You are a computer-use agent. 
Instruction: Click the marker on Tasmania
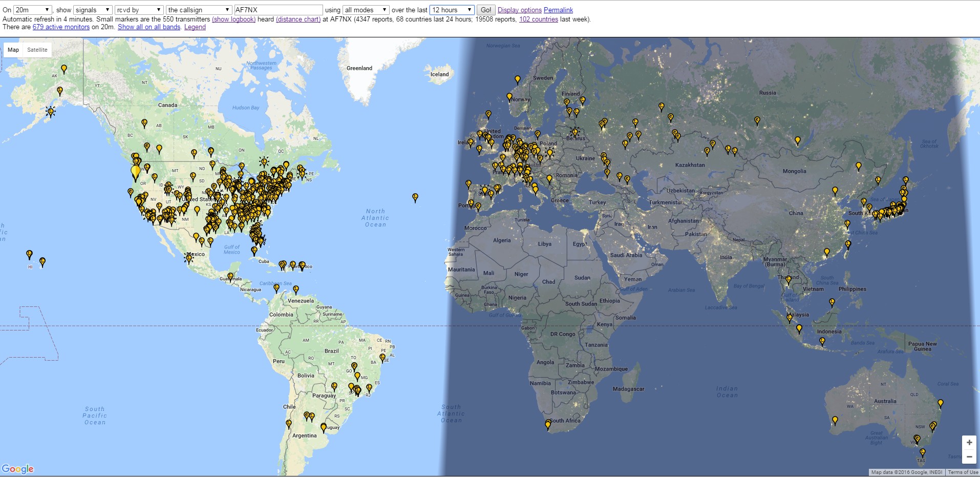922,453
